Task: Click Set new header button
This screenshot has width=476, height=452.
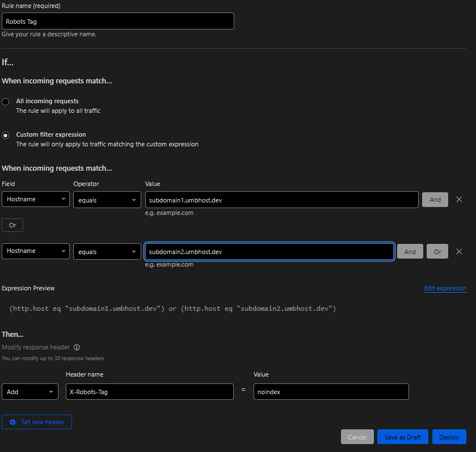Action: [37, 422]
